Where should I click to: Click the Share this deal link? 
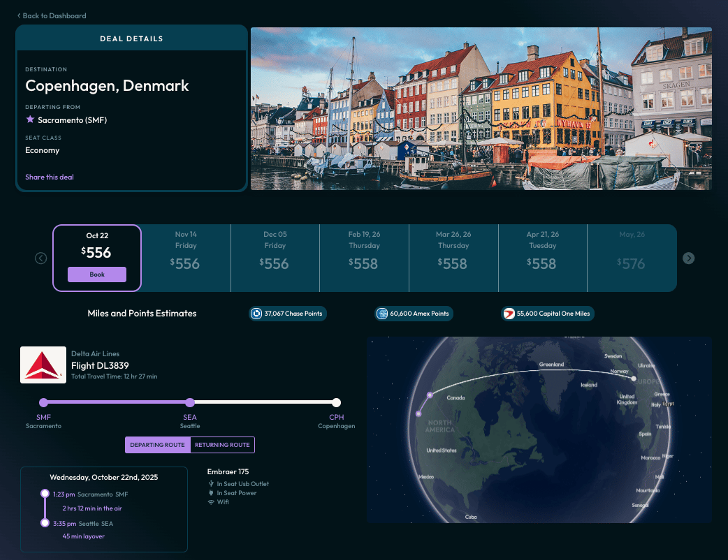tap(49, 177)
